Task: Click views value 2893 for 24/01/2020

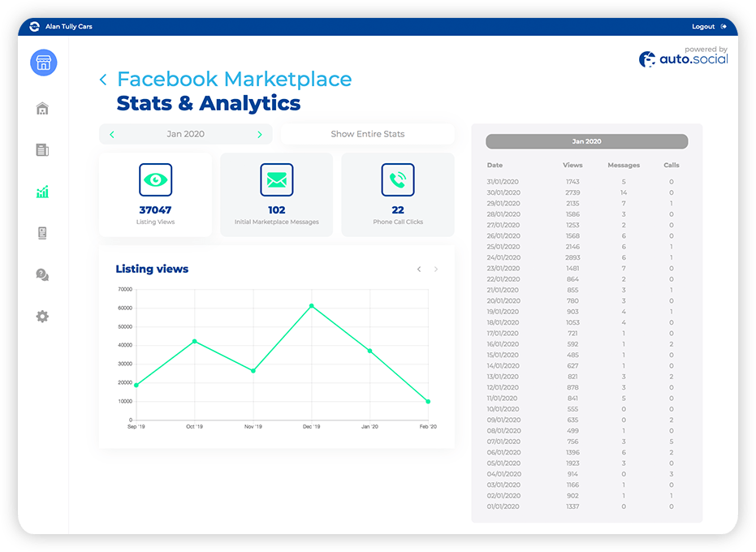Action: (572, 257)
